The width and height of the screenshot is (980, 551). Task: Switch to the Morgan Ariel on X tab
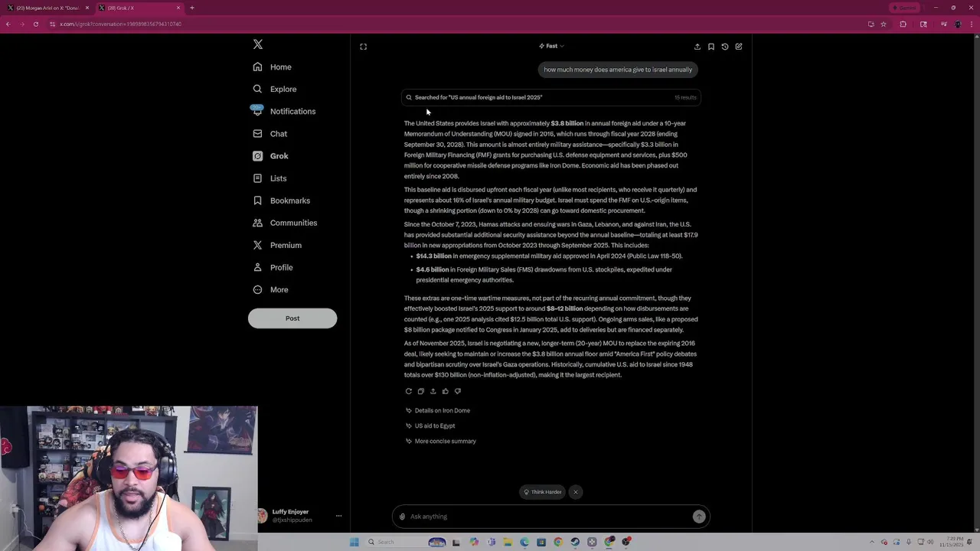pyautogui.click(x=47, y=8)
